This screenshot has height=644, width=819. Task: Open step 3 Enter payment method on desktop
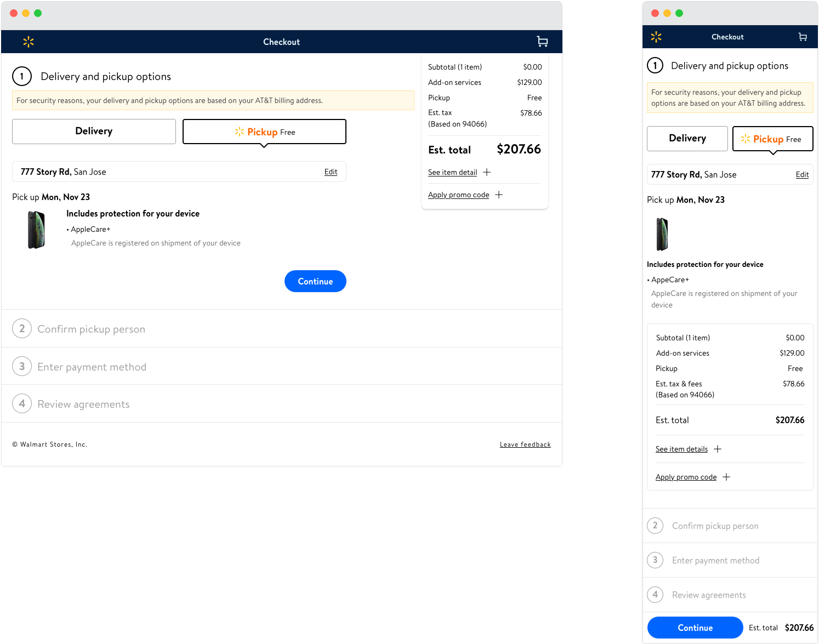92,367
